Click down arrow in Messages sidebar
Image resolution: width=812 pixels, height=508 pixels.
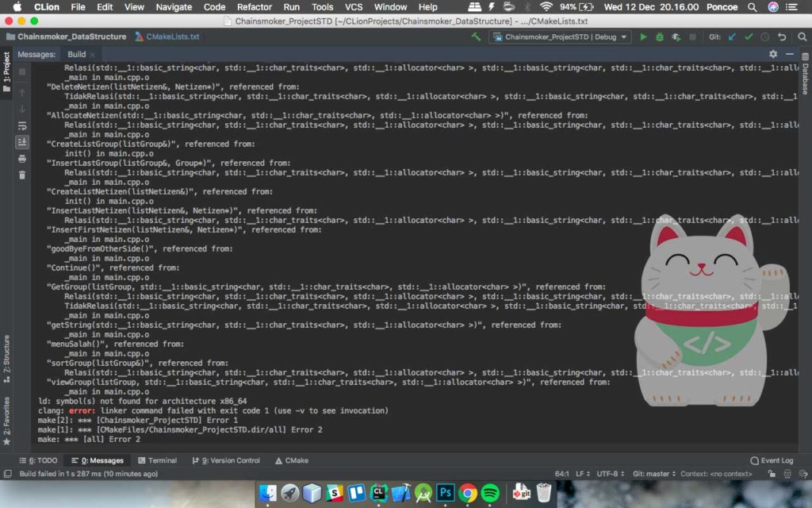point(22,109)
